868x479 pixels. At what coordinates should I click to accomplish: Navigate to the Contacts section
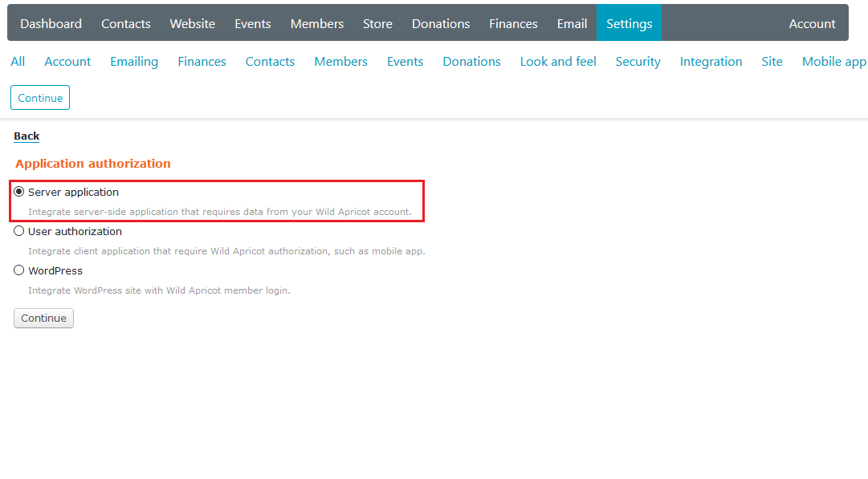[125, 22]
